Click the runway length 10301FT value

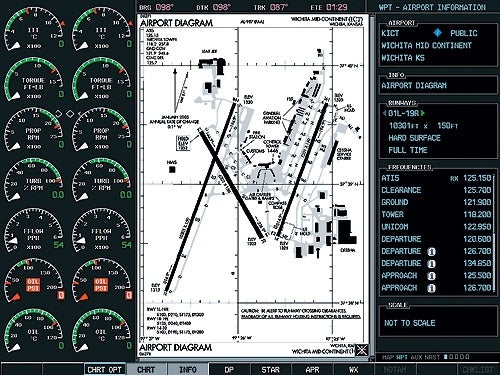click(x=404, y=126)
